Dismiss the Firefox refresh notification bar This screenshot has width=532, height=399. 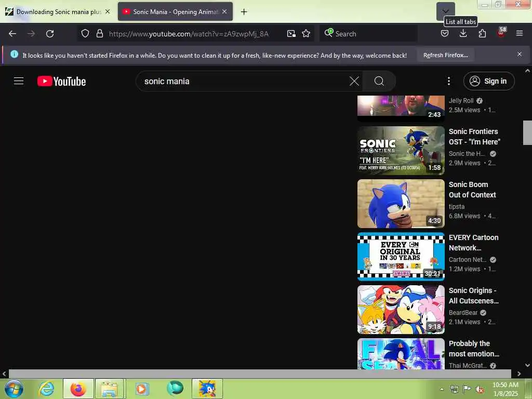tap(520, 54)
